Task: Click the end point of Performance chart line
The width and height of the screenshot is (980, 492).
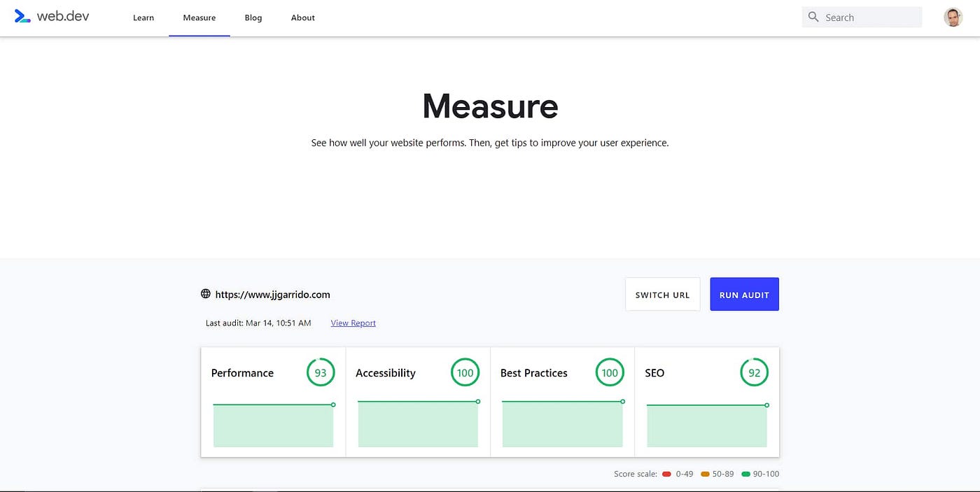Action: click(x=333, y=405)
